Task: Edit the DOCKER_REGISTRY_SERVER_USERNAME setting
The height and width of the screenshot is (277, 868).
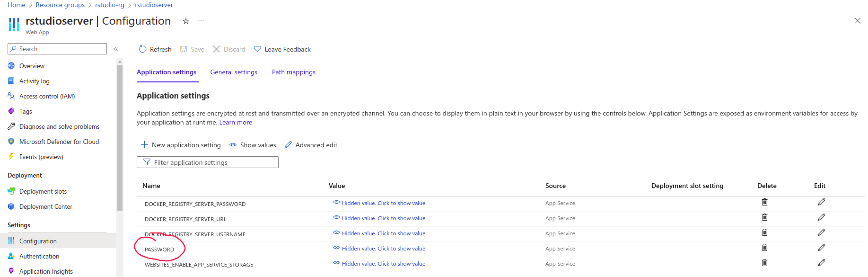Action: [822, 232]
